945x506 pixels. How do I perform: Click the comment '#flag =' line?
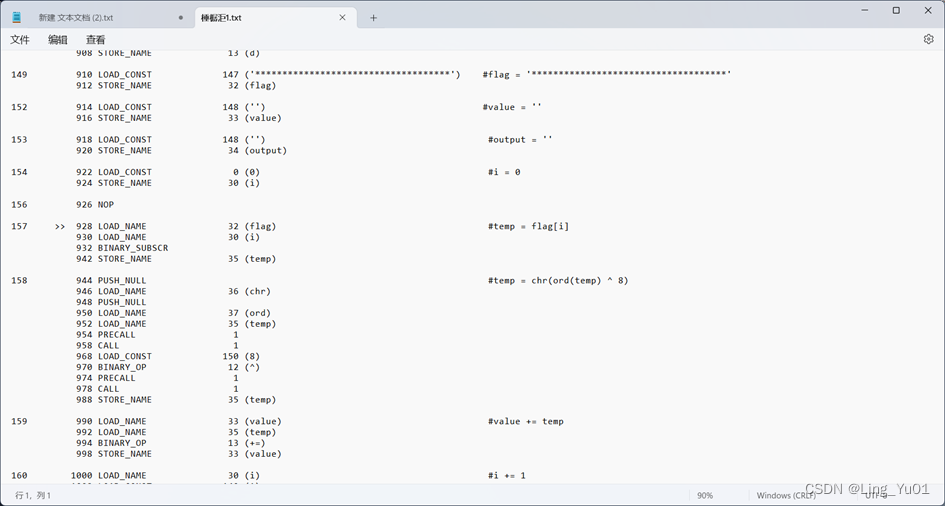(x=607, y=75)
